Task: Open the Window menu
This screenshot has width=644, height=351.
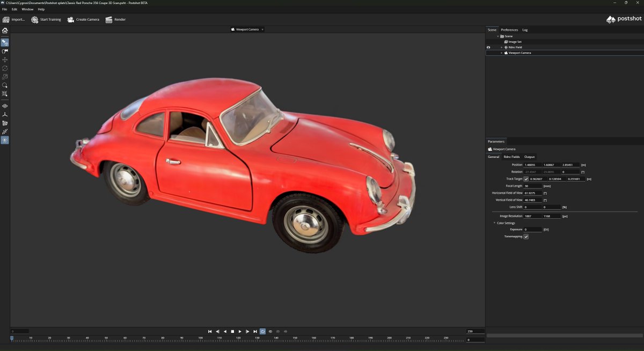Action: 27,9
